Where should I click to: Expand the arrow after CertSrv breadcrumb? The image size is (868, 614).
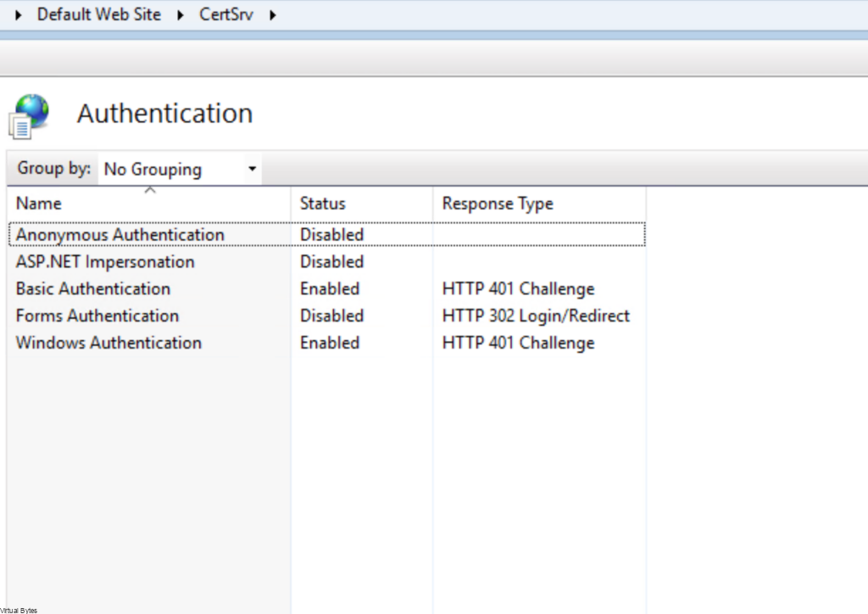(x=273, y=14)
